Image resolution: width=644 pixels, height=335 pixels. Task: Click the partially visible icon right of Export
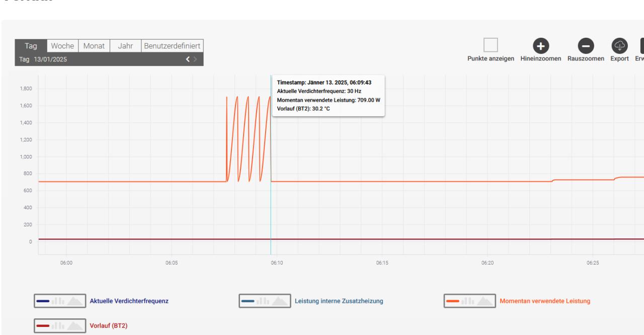[x=641, y=46]
